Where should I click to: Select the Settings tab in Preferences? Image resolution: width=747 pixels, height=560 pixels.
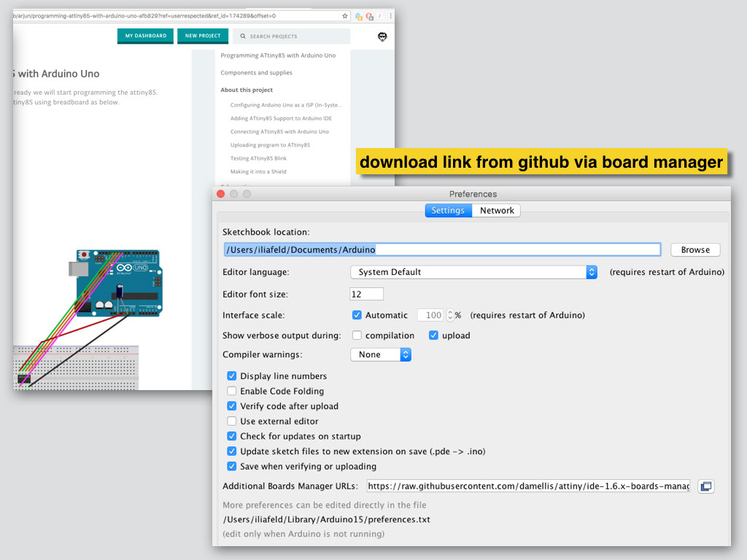[x=448, y=211]
